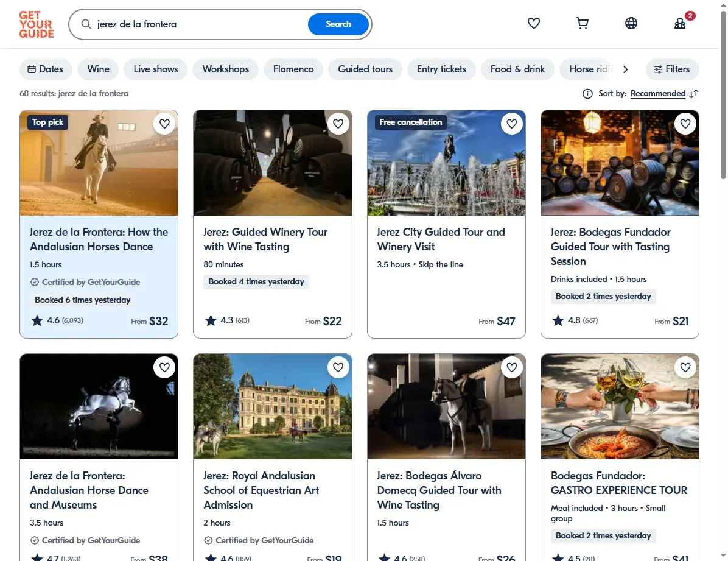Save Jerez City Guided Tour to wishlist
Image resolution: width=728 pixels, height=561 pixels.
pyautogui.click(x=512, y=124)
